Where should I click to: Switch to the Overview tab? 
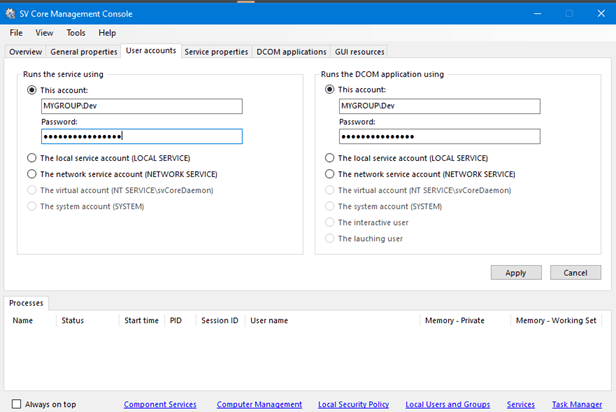tap(25, 51)
